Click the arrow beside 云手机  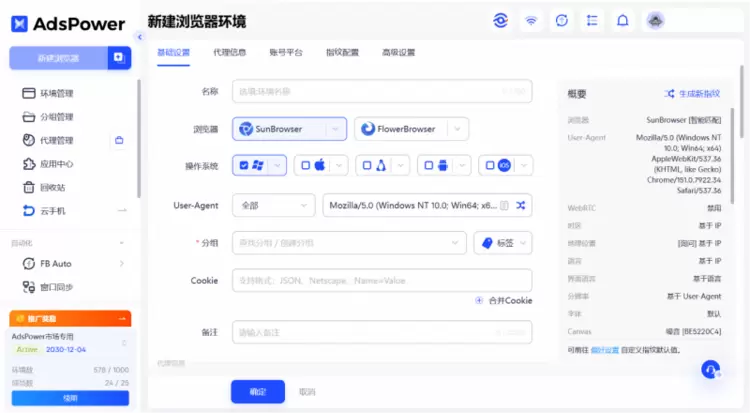click(122, 211)
